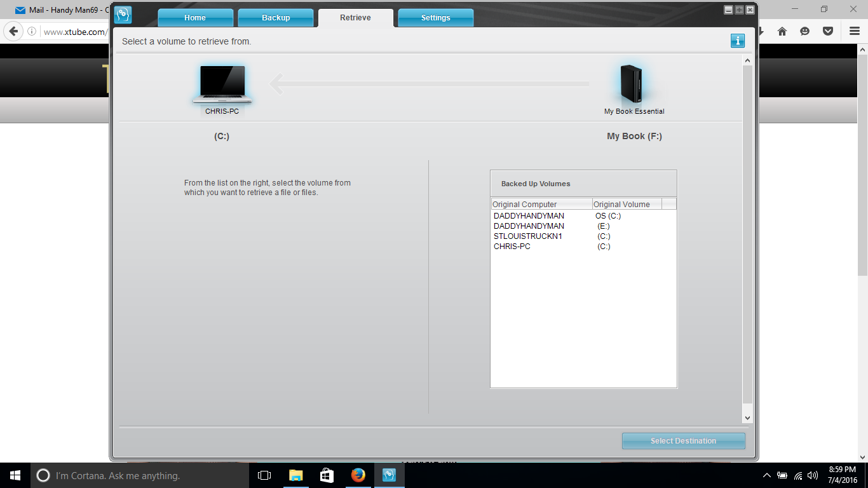The height and width of the screenshot is (488, 868).
Task: Click the WD SmartWare logo icon
Action: click(x=123, y=15)
